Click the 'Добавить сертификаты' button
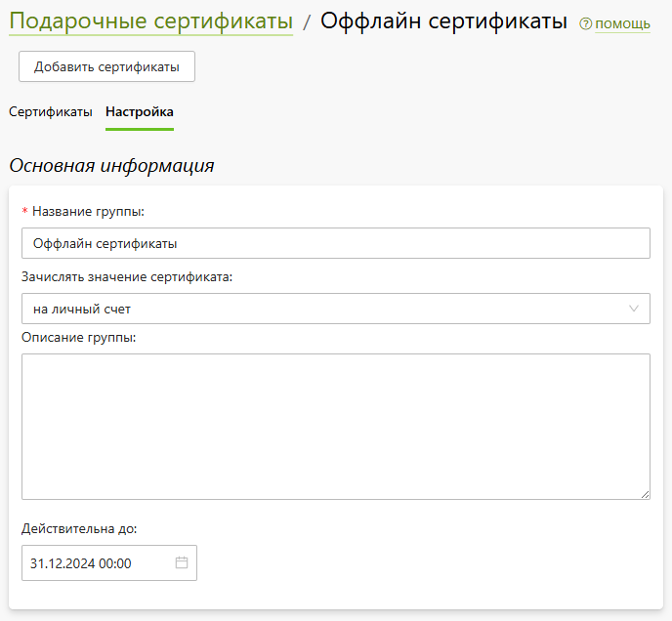 pyautogui.click(x=106, y=66)
